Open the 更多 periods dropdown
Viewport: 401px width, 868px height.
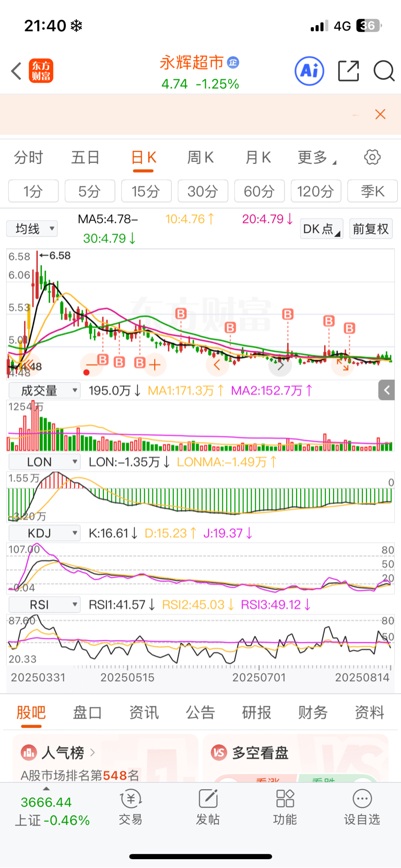[x=317, y=157]
